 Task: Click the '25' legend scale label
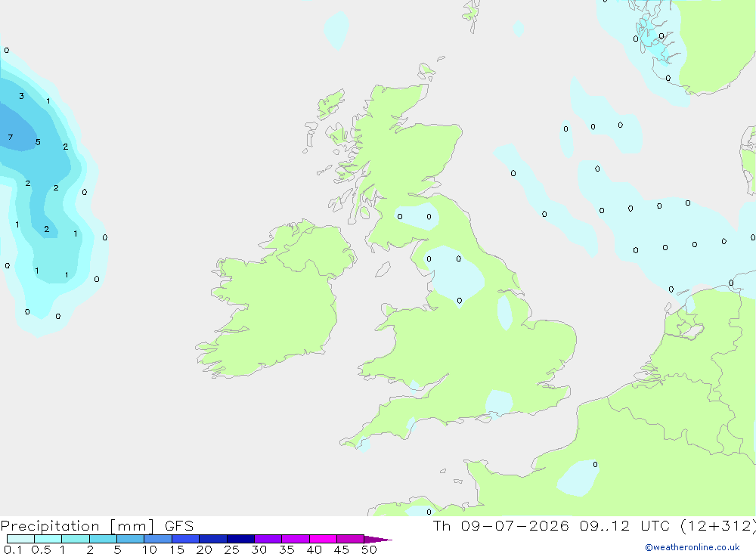click(232, 549)
